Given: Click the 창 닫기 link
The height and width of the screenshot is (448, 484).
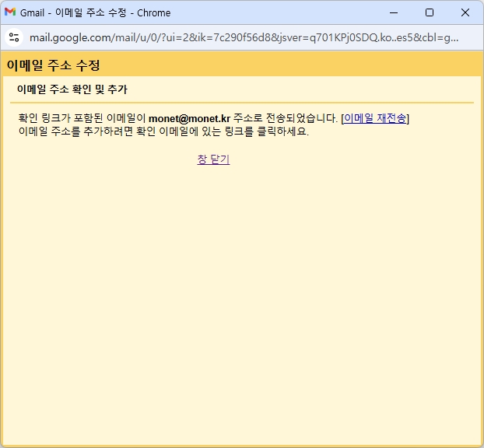Looking at the screenshot, I should pos(213,159).
